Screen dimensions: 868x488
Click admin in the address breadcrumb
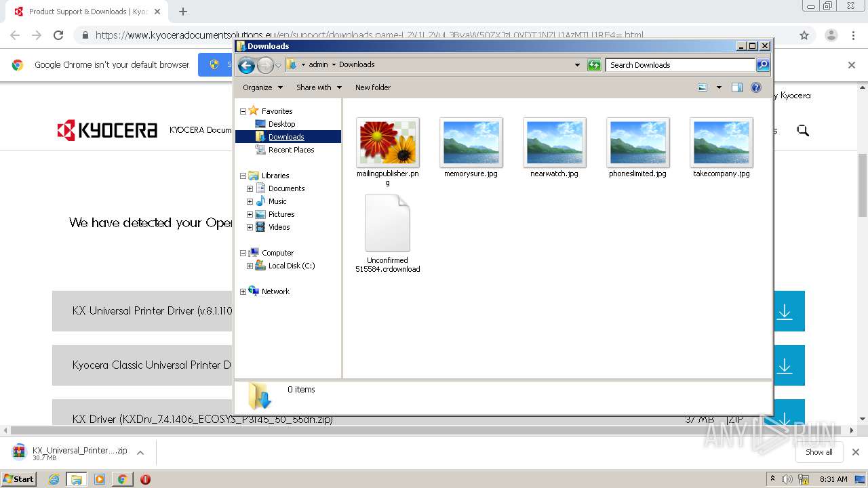coord(318,65)
